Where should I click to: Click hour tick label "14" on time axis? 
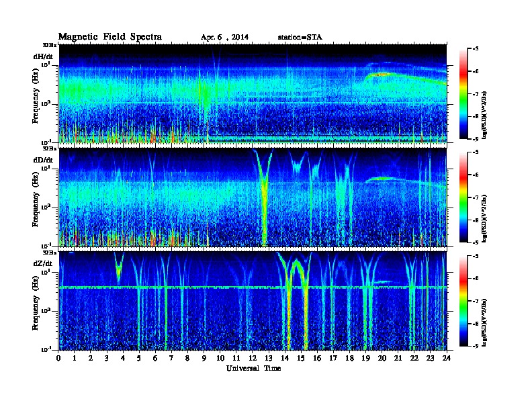(285, 358)
